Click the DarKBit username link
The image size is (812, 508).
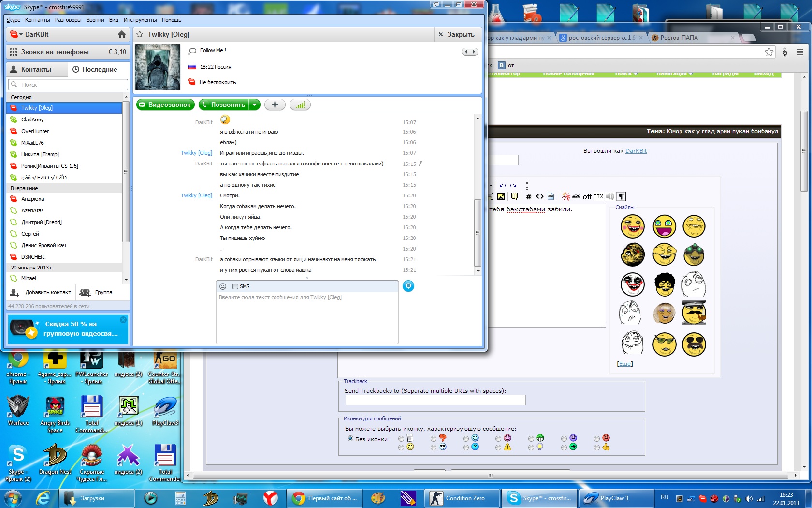coord(636,151)
